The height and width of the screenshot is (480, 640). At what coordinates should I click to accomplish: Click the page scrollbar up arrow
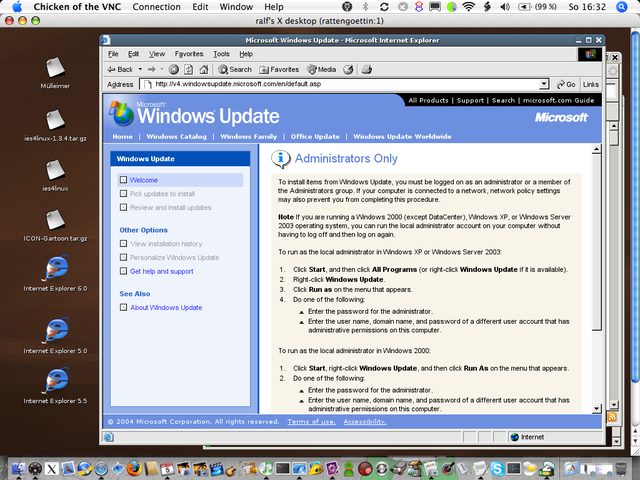pyautogui.click(x=596, y=149)
